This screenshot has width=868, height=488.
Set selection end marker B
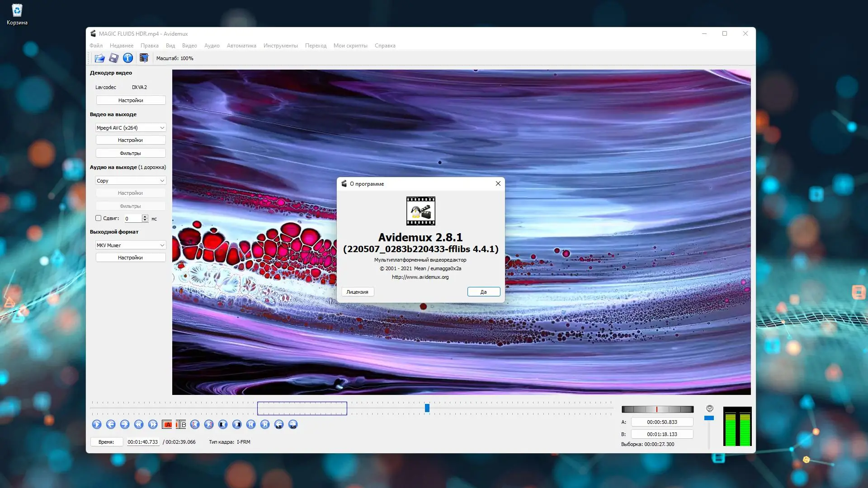click(x=181, y=424)
